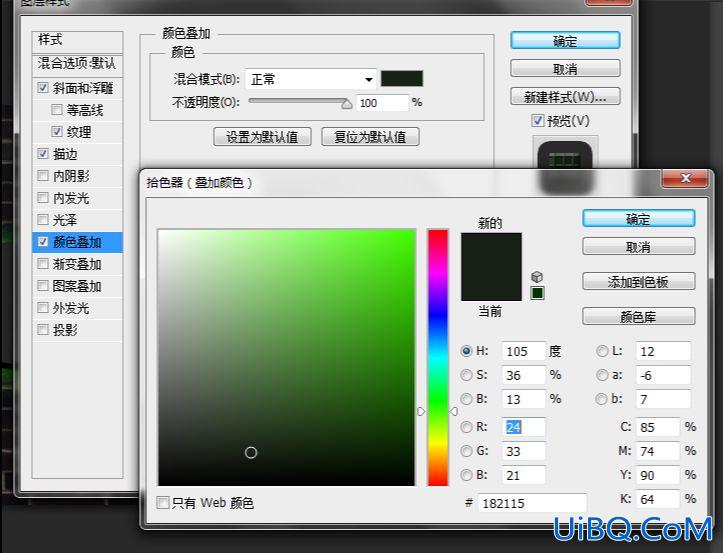Uncheck the 颜色叠加 checkbox
Viewport: 723px width, 553px height.
[43, 242]
